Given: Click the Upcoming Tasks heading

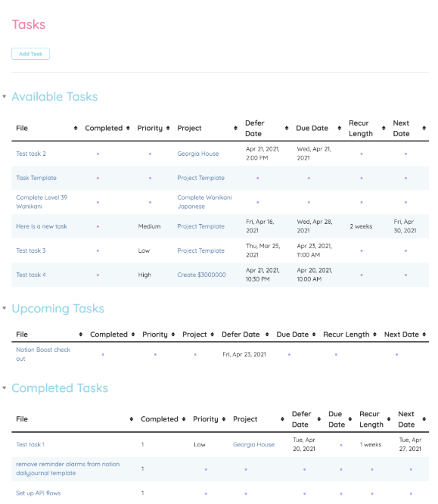Looking at the screenshot, I should pos(57,308).
